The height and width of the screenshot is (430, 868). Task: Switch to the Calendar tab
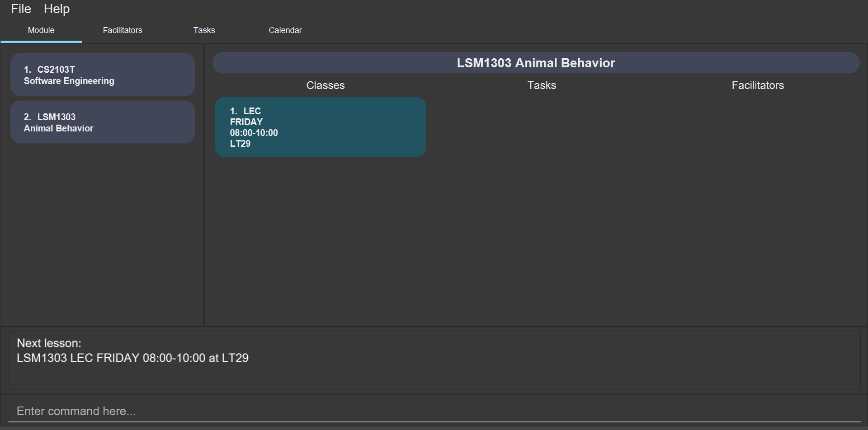tap(285, 30)
